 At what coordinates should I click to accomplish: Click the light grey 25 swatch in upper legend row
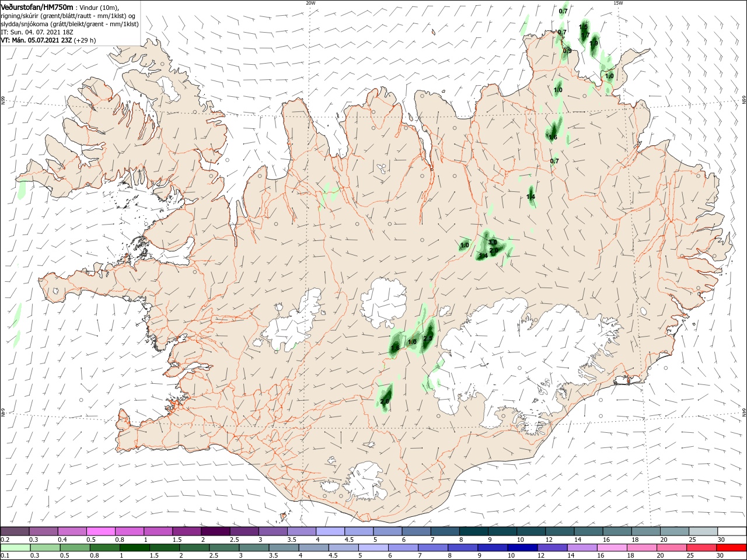coord(703,531)
